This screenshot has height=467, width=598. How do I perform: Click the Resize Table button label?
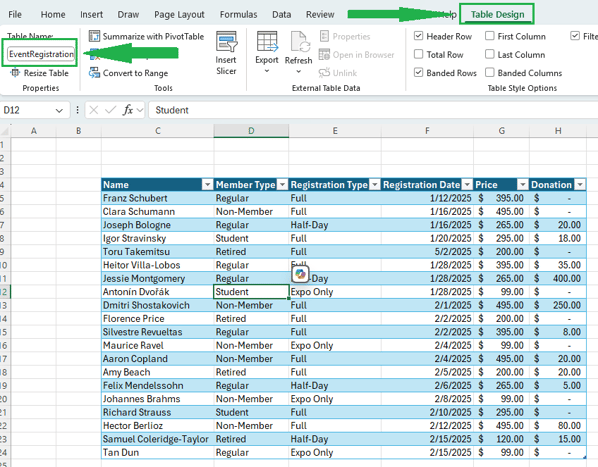click(46, 73)
